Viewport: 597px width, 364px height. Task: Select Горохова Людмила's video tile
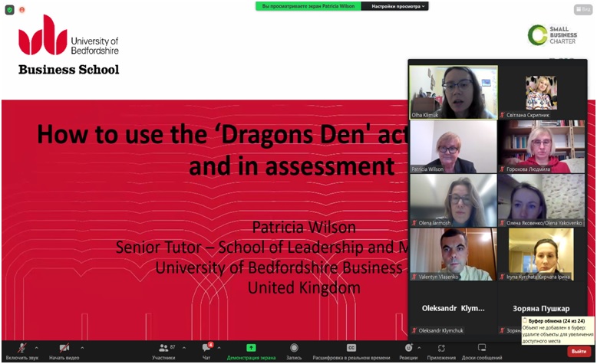[542, 146]
